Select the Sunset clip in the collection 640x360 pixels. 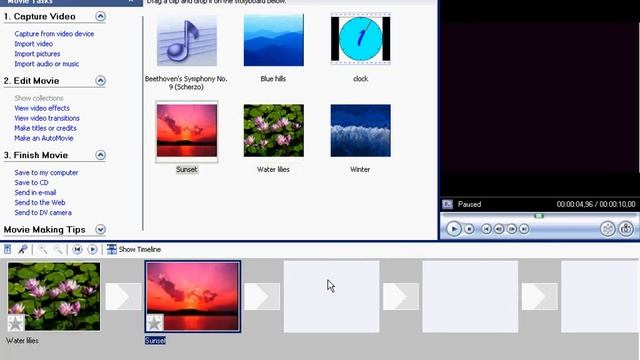coord(187,131)
